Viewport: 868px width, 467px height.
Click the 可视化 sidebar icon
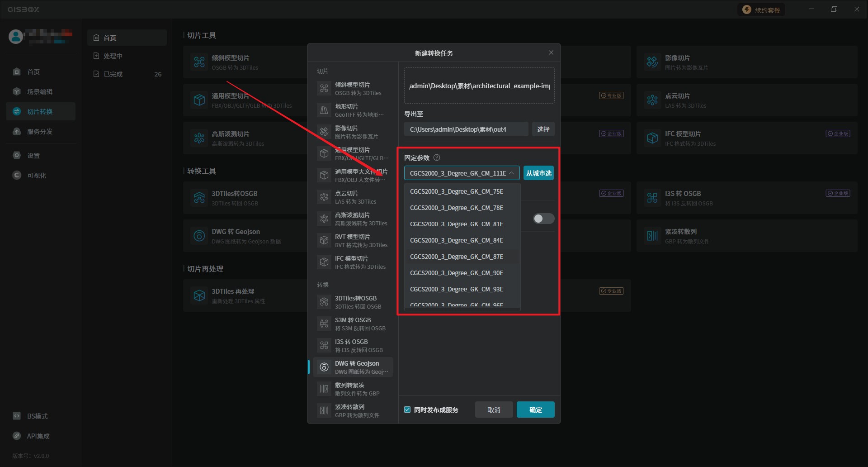pyautogui.click(x=17, y=176)
